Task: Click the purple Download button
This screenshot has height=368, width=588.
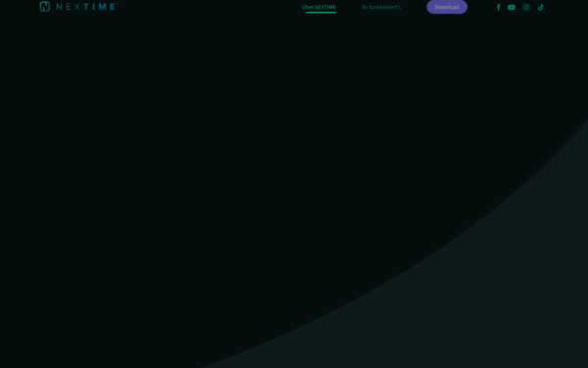Action: (x=447, y=7)
